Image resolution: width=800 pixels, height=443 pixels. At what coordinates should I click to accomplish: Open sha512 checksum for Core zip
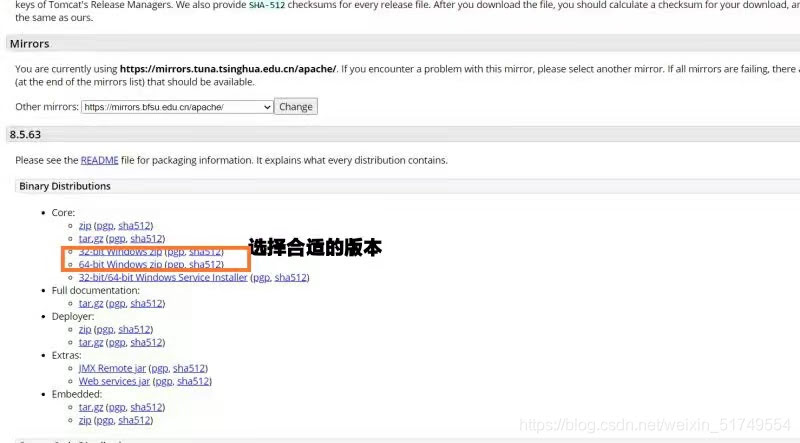[x=135, y=226]
